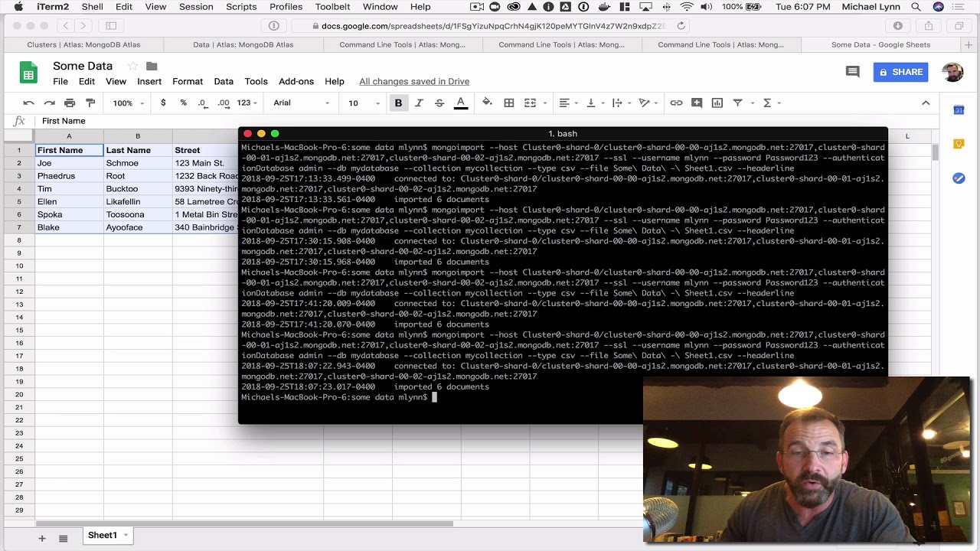The height and width of the screenshot is (551, 980).
Task: Select cell containing Toosoona
Action: [x=138, y=214]
